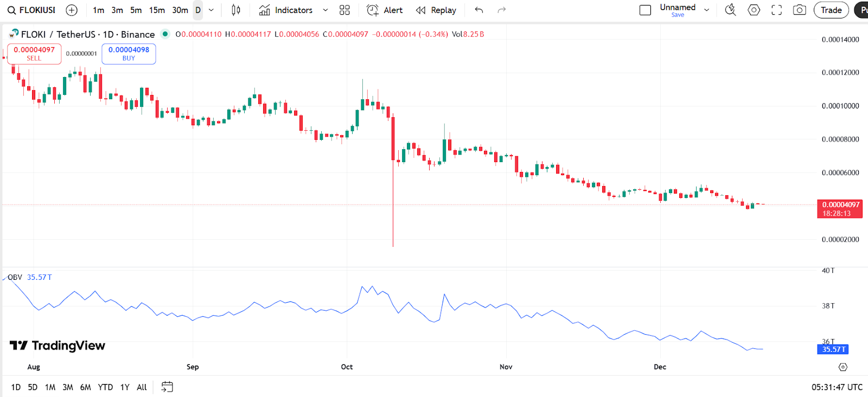Open the candlestick chart style icon
This screenshot has height=397, width=868.
coord(236,10)
